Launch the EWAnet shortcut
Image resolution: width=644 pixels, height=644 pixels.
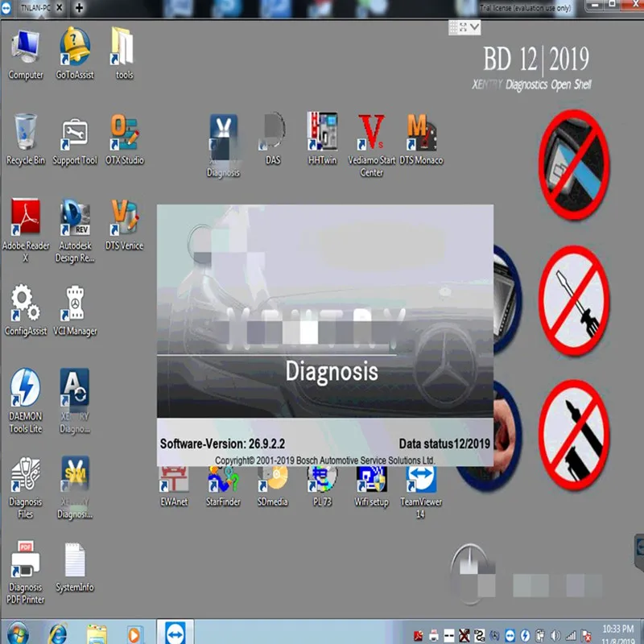pyautogui.click(x=174, y=487)
